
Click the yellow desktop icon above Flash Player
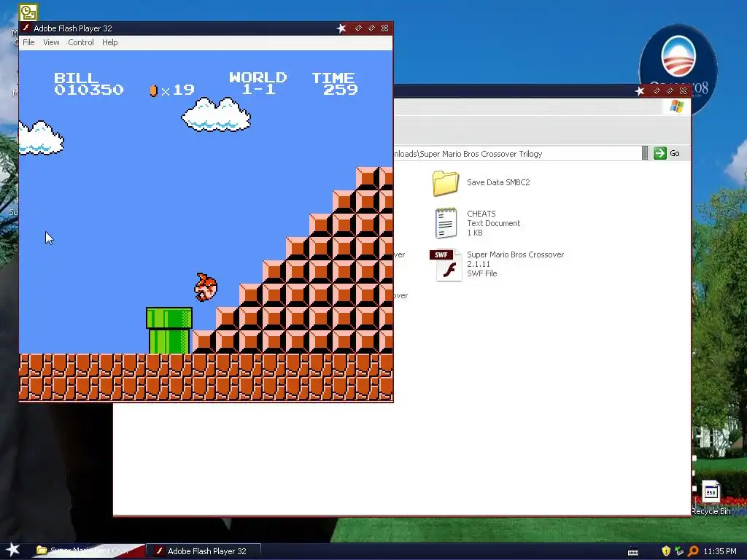coord(28,12)
